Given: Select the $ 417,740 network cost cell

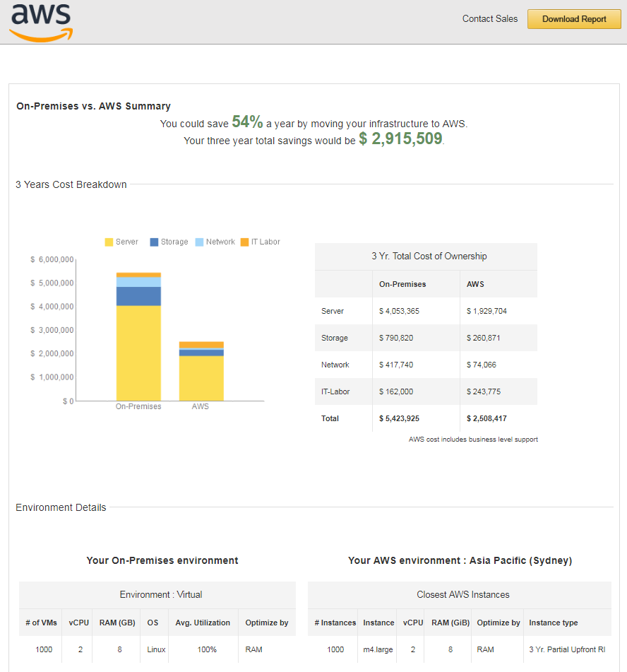Looking at the screenshot, I should coord(396,365).
